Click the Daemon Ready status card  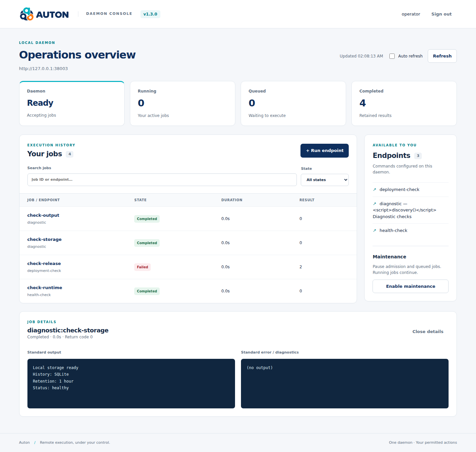click(x=72, y=103)
